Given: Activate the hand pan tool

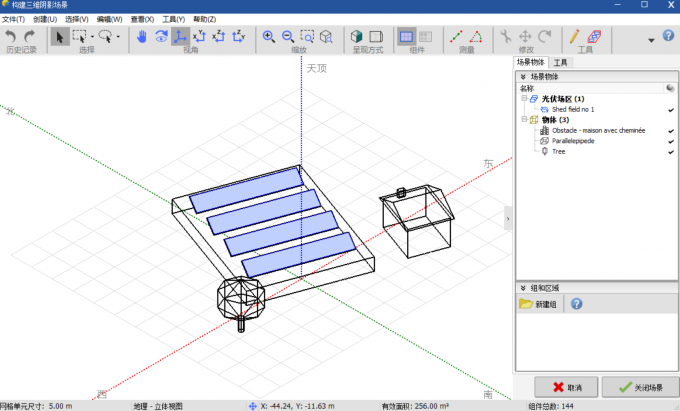Looking at the screenshot, I should 142,37.
